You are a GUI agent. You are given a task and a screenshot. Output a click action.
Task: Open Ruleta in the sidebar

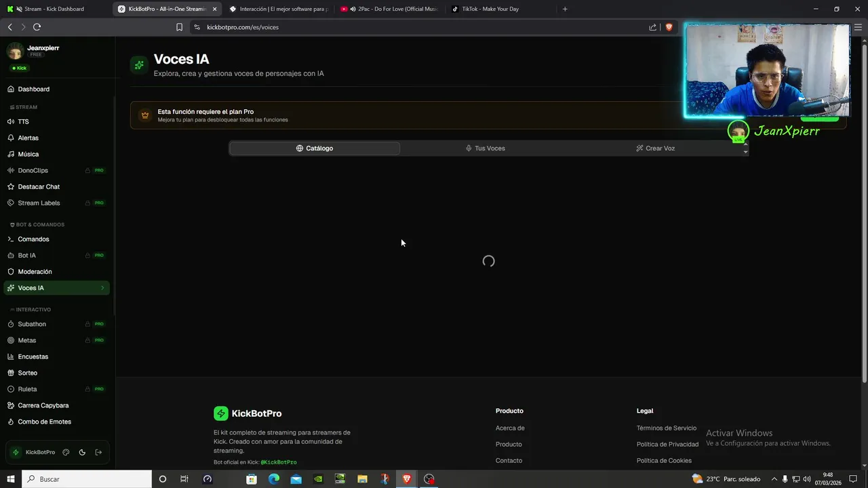click(56, 389)
